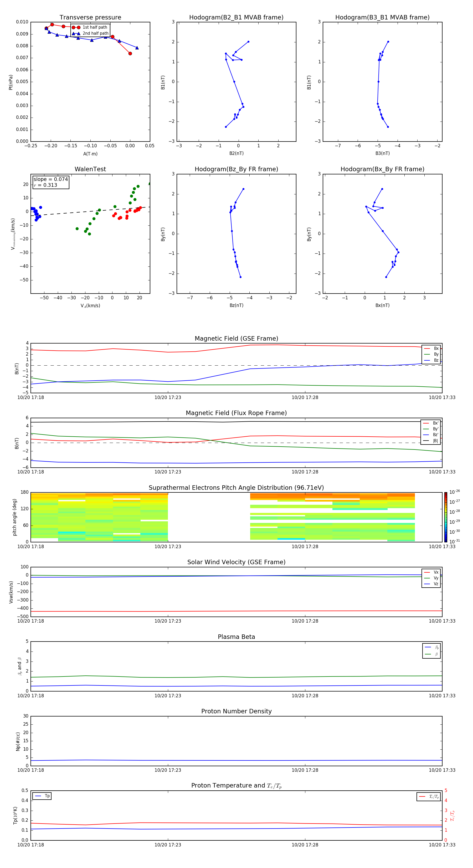The height and width of the screenshot is (868, 473).
Task: Click the 'Bz(nT)' x-axis label
Action: tap(236, 305)
